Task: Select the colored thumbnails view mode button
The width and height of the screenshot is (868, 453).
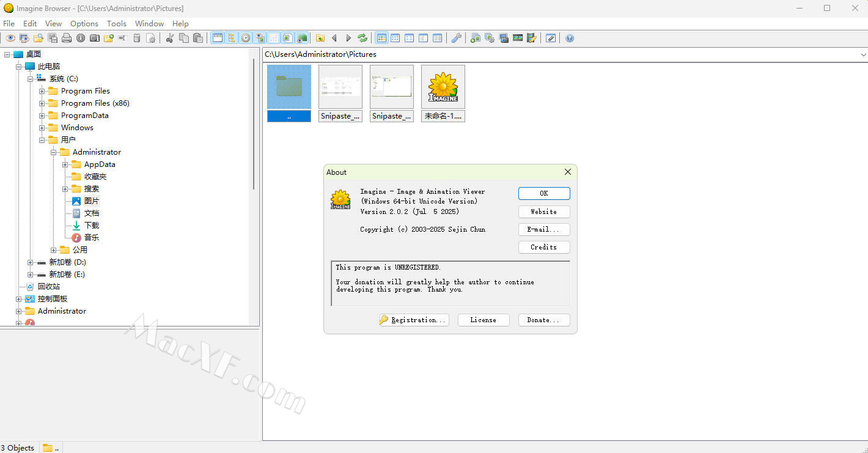Action: tap(381, 38)
